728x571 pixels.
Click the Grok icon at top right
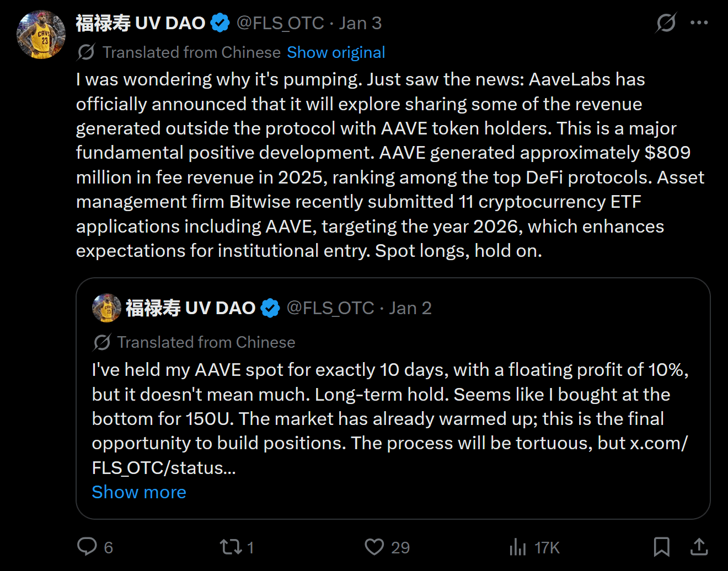coord(666,23)
